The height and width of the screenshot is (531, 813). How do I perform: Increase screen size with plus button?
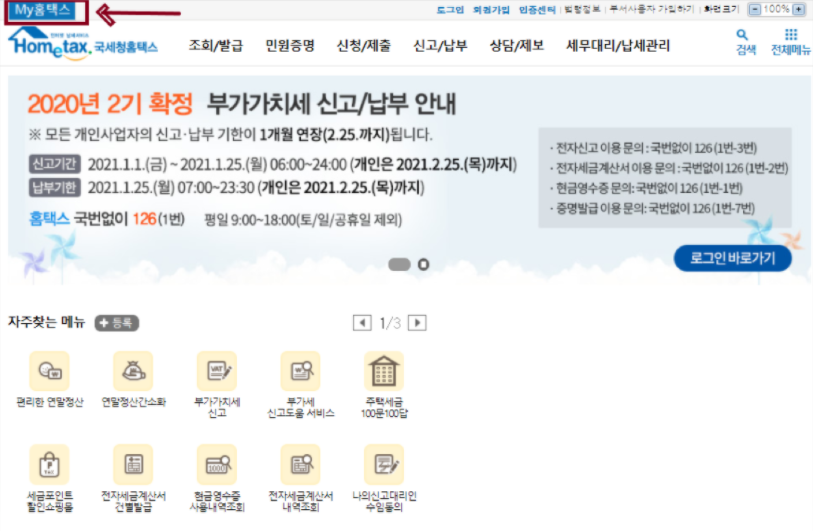click(798, 9)
